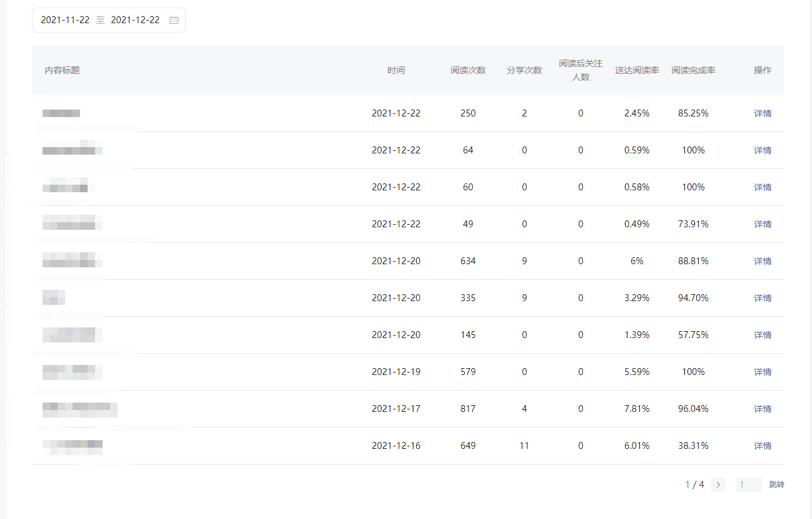
Task: Open 详情 for the row with 335 reads
Action: (x=763, y=298)
